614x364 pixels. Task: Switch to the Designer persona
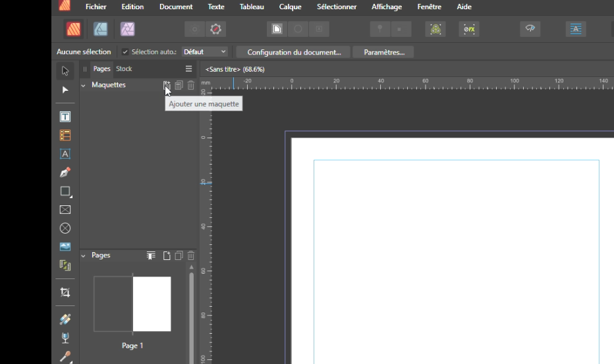click(x=100, y=29)
